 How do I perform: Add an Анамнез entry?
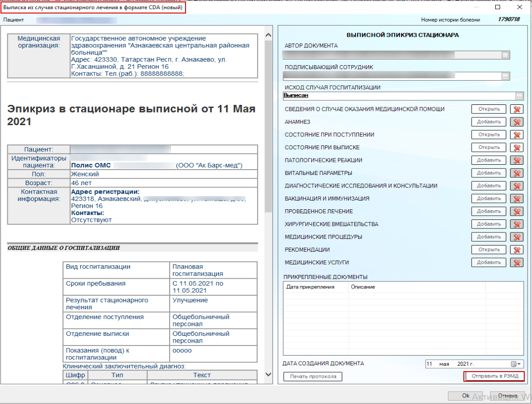[x=489, y=122]
